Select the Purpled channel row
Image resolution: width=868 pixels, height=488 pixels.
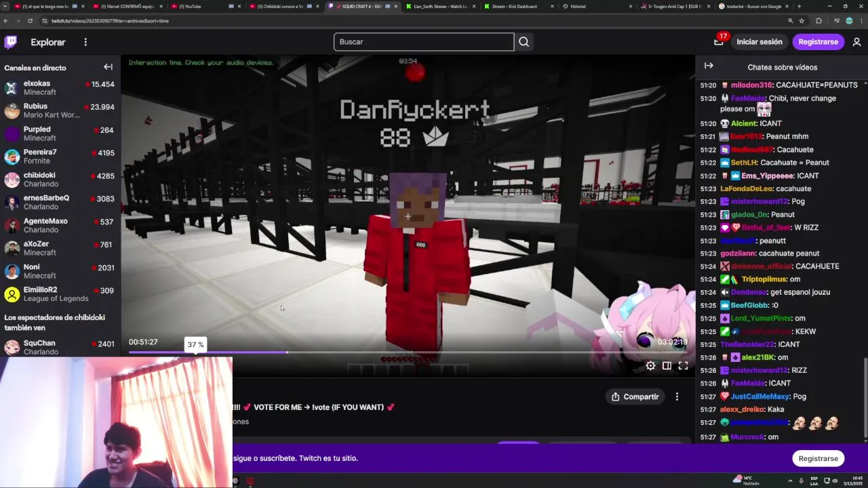[60, 134]
